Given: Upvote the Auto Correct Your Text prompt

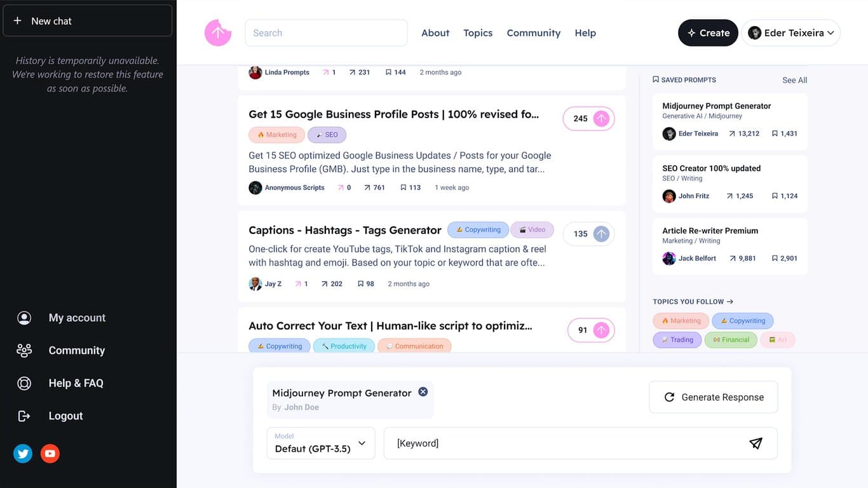Looking at the screenshot, I should (601, 330).
